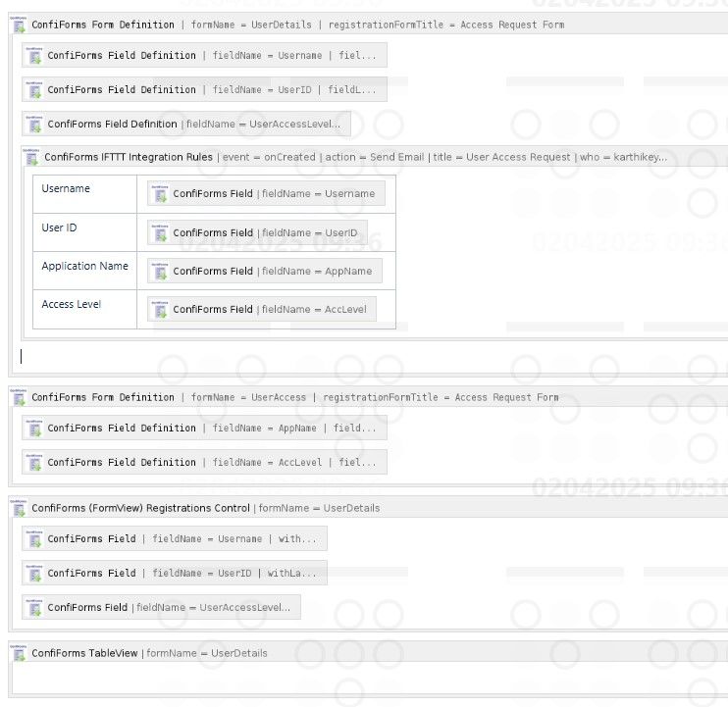Click the UserAccessLevel Field Definition macro icon
Image resolution: width=728 pixels, height=707 pixels.
[x=34, y=124]
